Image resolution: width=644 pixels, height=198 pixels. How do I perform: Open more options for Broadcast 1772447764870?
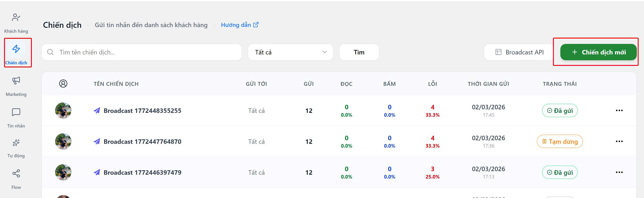click(x=619, y=142)
